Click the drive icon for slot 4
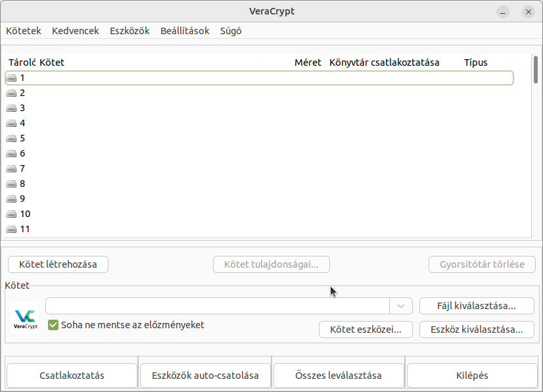 click(x=11, y=124)
